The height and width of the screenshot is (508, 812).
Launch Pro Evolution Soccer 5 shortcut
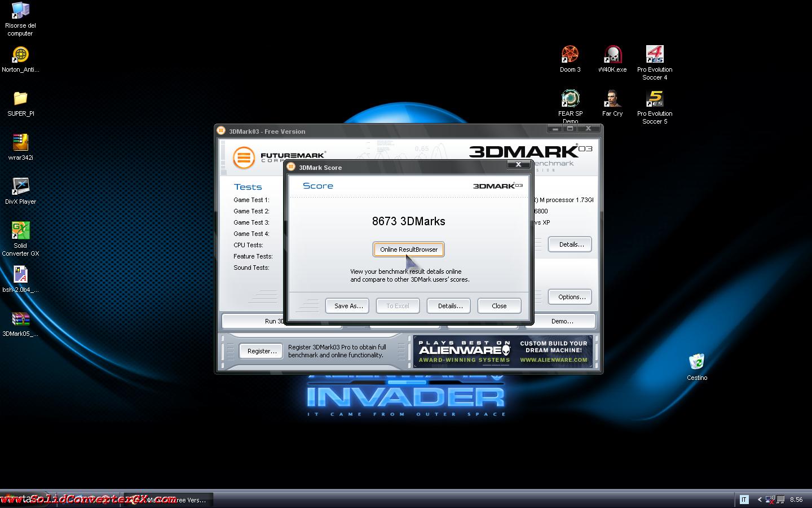point(655,107)
